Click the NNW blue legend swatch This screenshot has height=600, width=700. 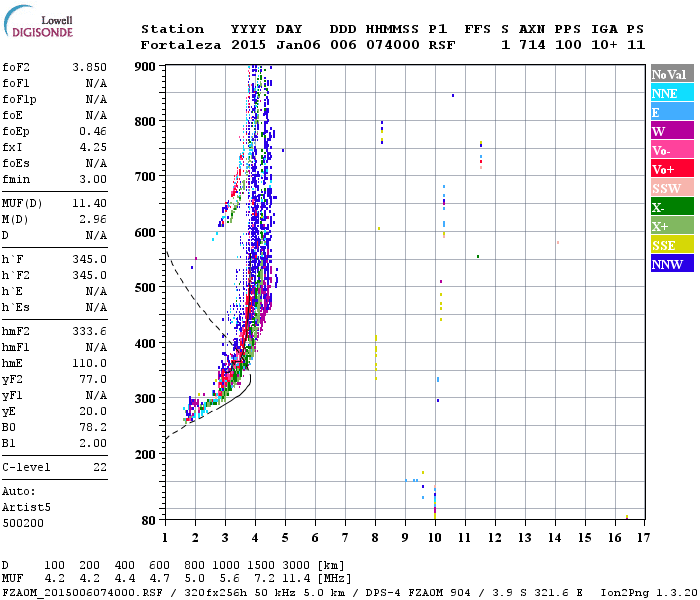(x=672, y=263)
